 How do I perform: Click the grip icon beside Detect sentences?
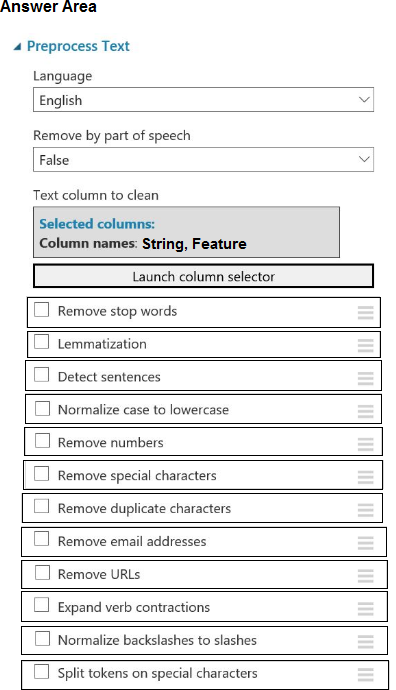click(366, 378)
